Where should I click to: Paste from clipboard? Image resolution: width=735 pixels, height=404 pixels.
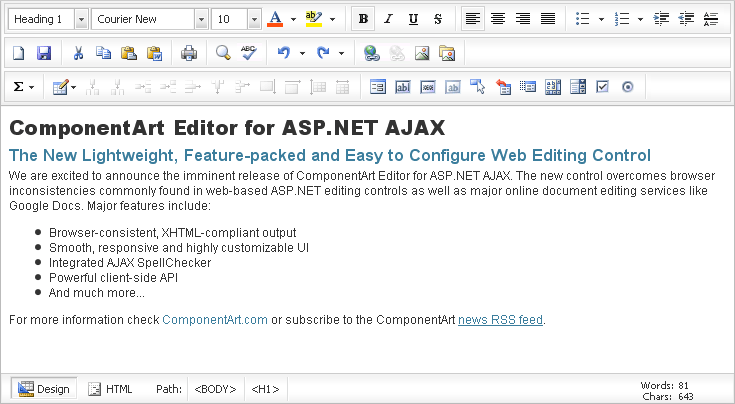[128, 53]
